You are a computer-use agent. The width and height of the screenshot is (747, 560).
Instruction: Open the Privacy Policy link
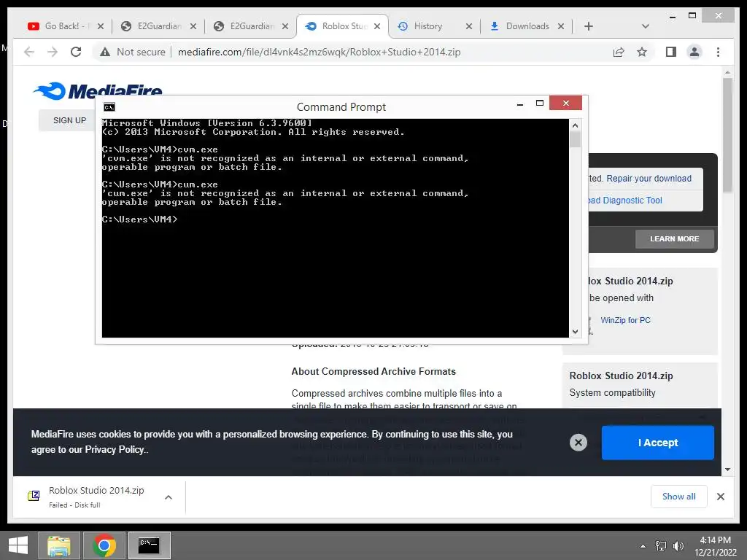pos(116,449)
